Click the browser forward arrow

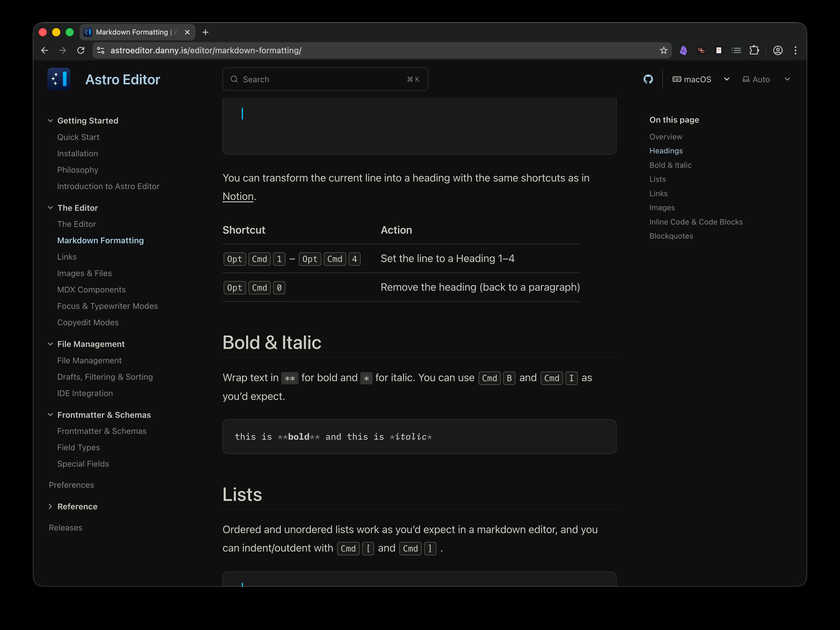(62, 50)
